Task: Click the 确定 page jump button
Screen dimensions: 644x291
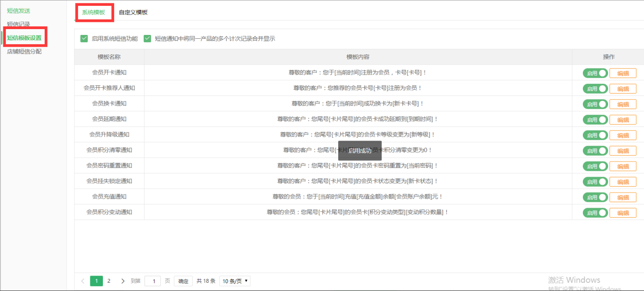Action: tap(183, 280)
